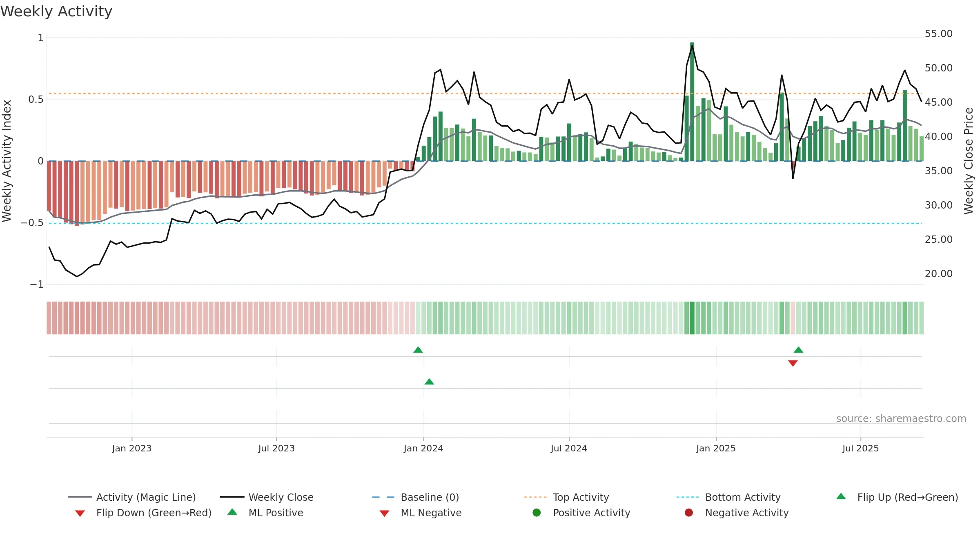
Task: Select the green flip-up marker in spring 2025
Action: point(799,350)
